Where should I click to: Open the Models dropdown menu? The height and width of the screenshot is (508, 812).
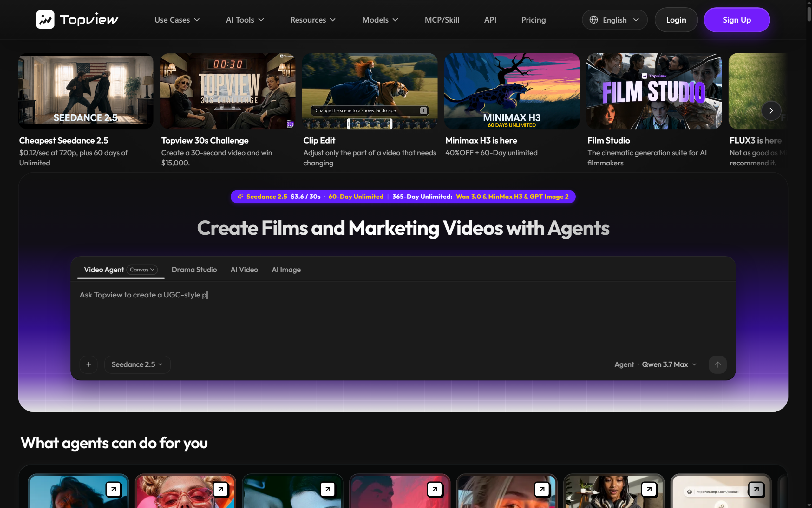(x=380, y=20)
